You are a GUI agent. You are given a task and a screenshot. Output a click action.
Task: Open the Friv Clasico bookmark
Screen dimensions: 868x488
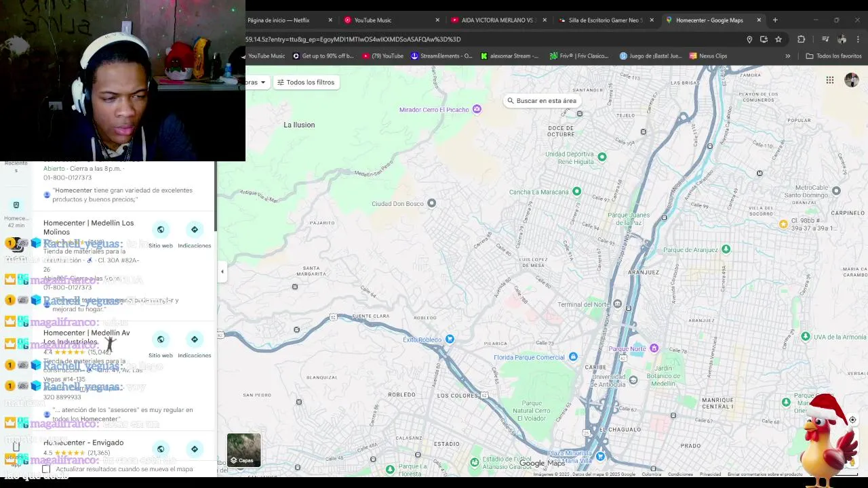point(579,56)
